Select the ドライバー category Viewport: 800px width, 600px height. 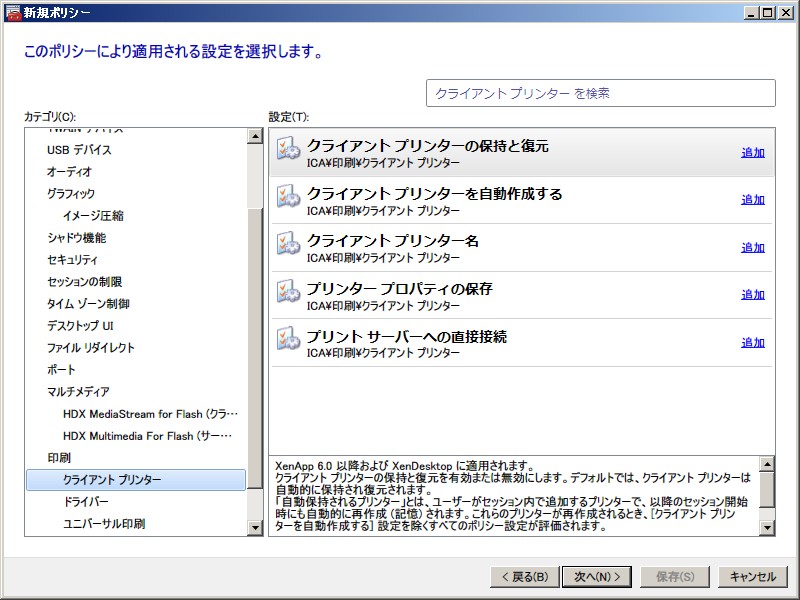click(85, 502)
